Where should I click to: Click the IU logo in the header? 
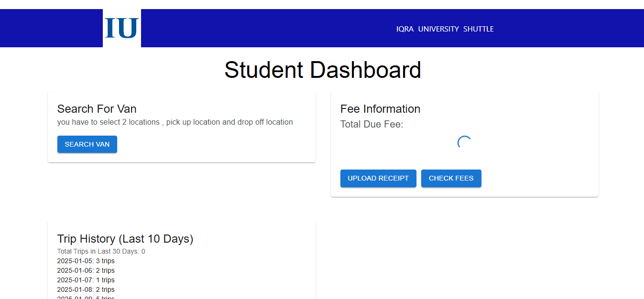(x=122, y=28)
